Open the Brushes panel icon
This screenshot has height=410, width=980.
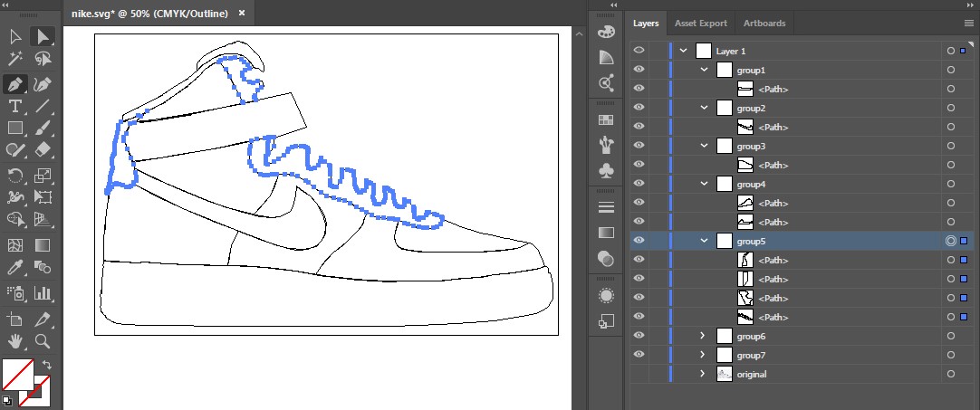606,145
